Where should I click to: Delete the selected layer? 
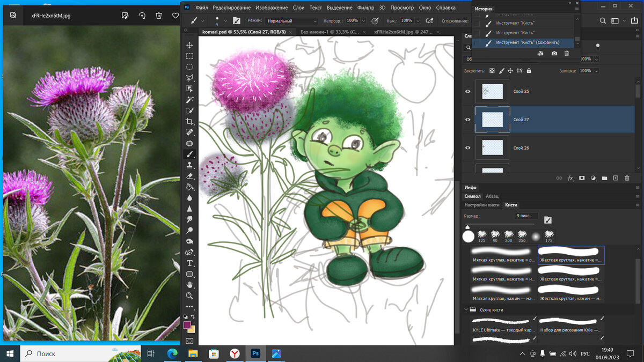pyautogui.click(x=627, y=178)
